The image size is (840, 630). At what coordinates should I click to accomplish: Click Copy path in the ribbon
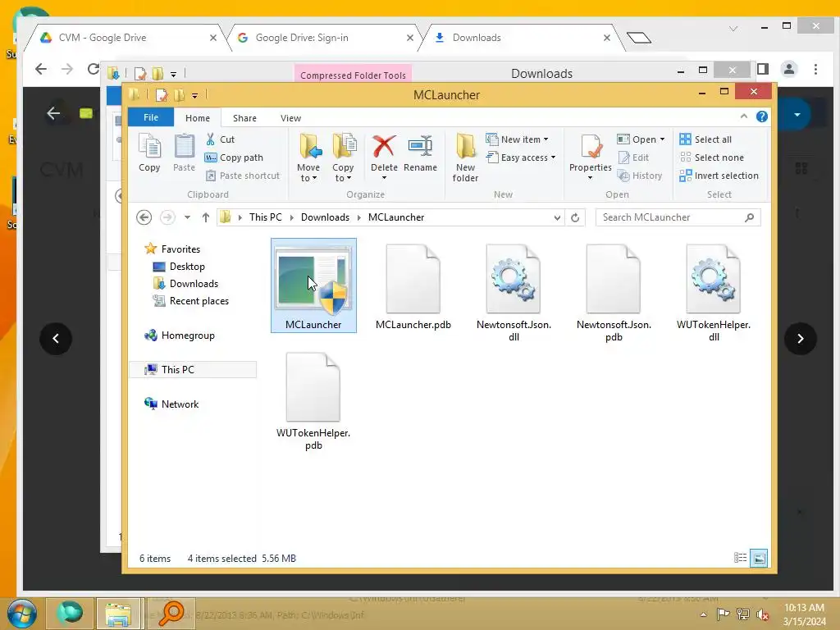tap(234, 157)
